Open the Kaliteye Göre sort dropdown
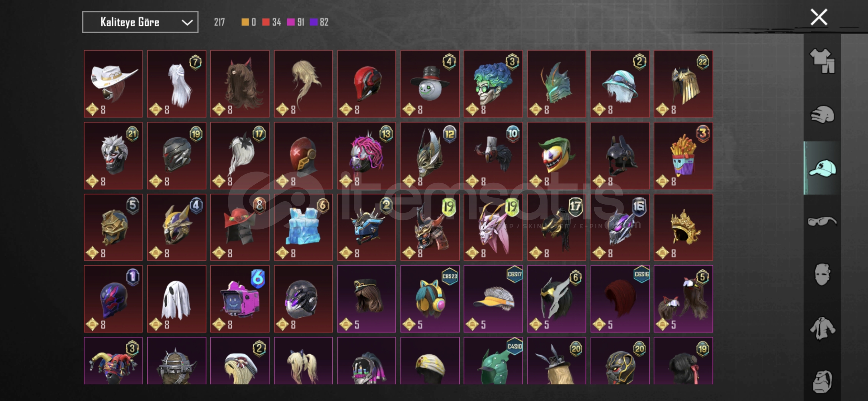 coord(140,22)
